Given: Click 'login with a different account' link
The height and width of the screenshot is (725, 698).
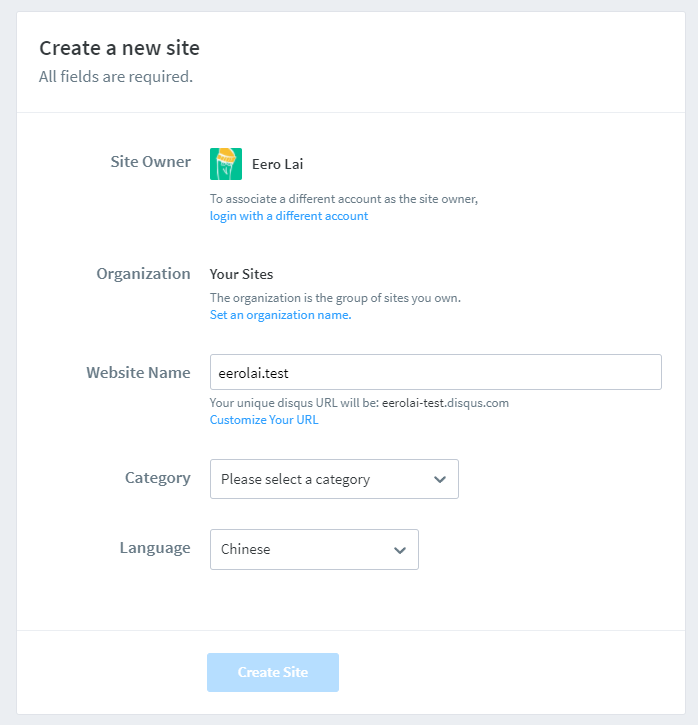Looking at the screenshot, I should [x=289, y=216].
